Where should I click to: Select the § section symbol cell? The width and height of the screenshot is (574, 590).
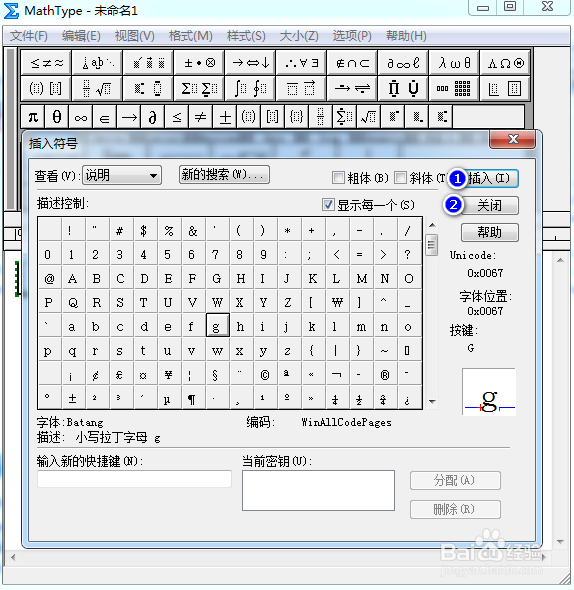[x=217, y=374]
